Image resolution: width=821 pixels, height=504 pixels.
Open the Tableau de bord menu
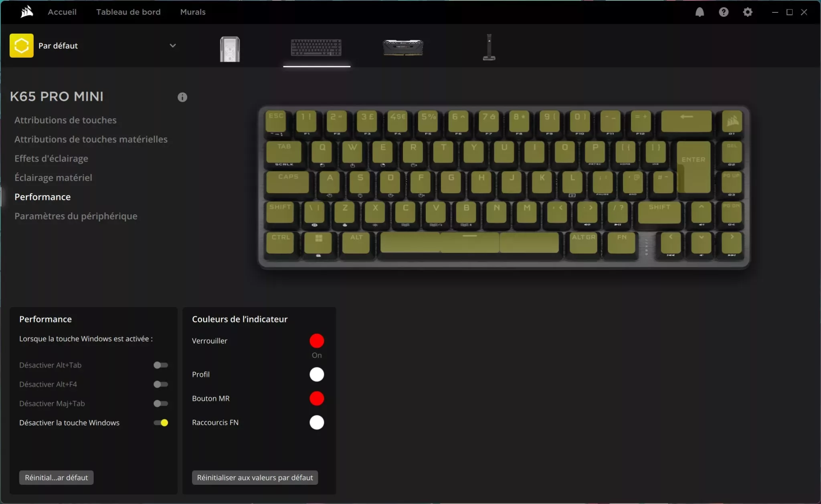[x=128, y=12]
